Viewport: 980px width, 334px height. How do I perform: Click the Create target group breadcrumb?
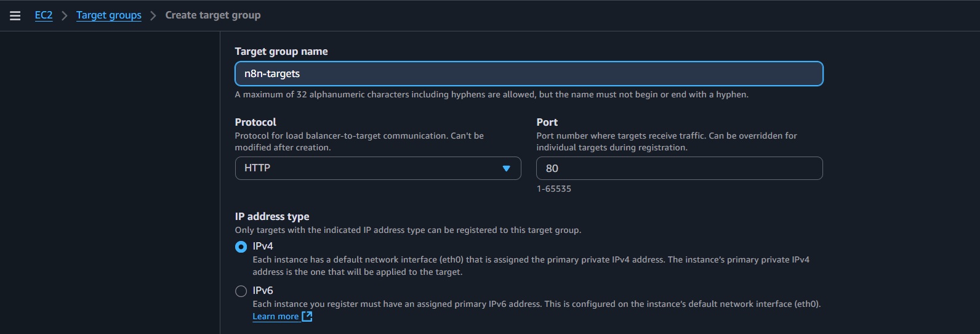pos(213,15)
